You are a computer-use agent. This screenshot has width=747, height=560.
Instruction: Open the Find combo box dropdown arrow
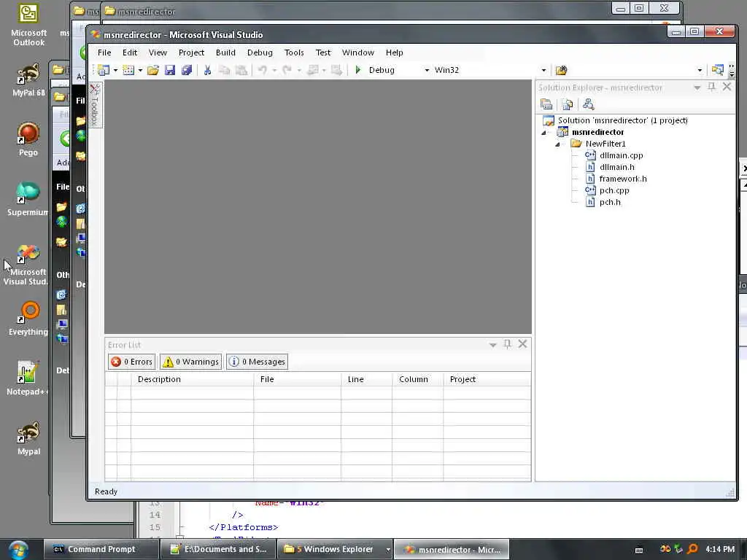click(700, 70)
